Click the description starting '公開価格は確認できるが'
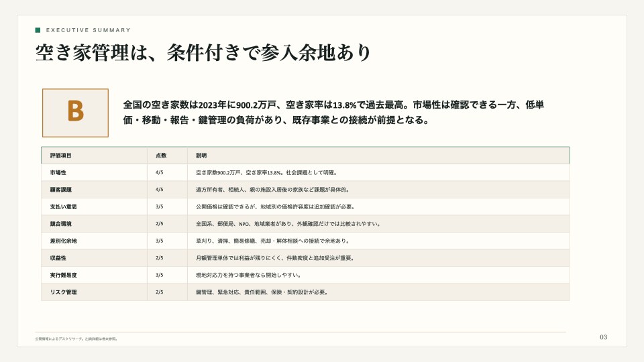The image size is (644, 362). tap(276, 207)
